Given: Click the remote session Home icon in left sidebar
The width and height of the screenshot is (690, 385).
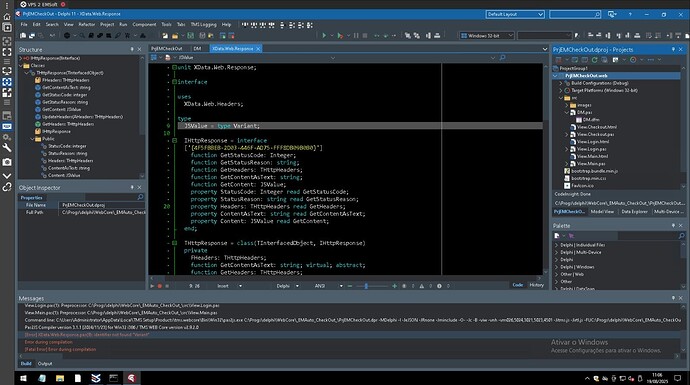Looking at the screenshot, I should pos(7,17).
